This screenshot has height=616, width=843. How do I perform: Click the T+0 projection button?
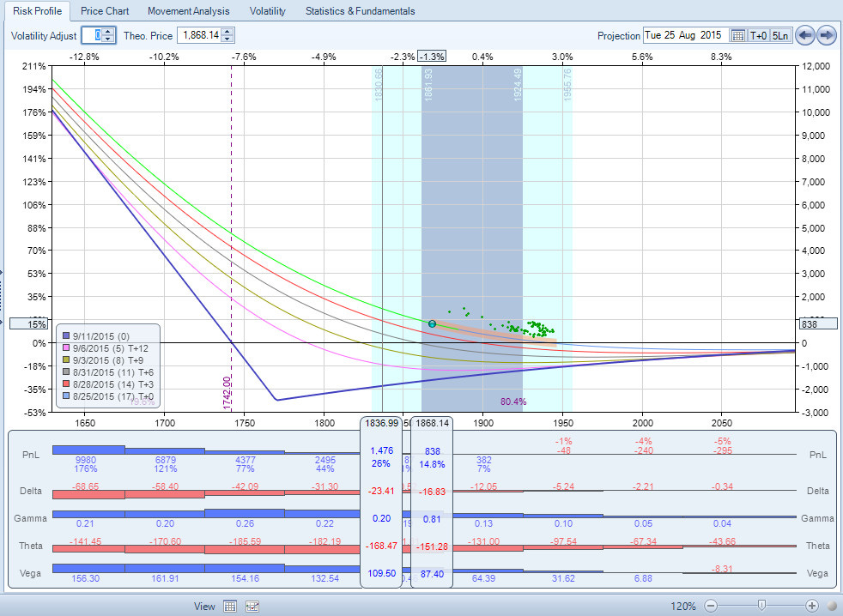(758, 35)
